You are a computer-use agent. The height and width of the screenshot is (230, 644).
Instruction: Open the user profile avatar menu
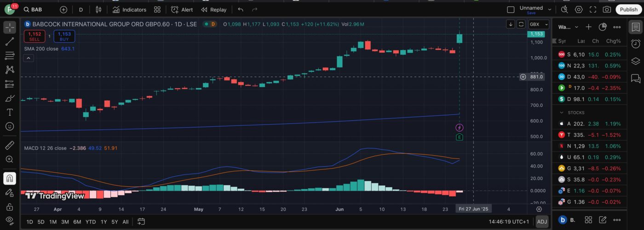tap(10, 9)
